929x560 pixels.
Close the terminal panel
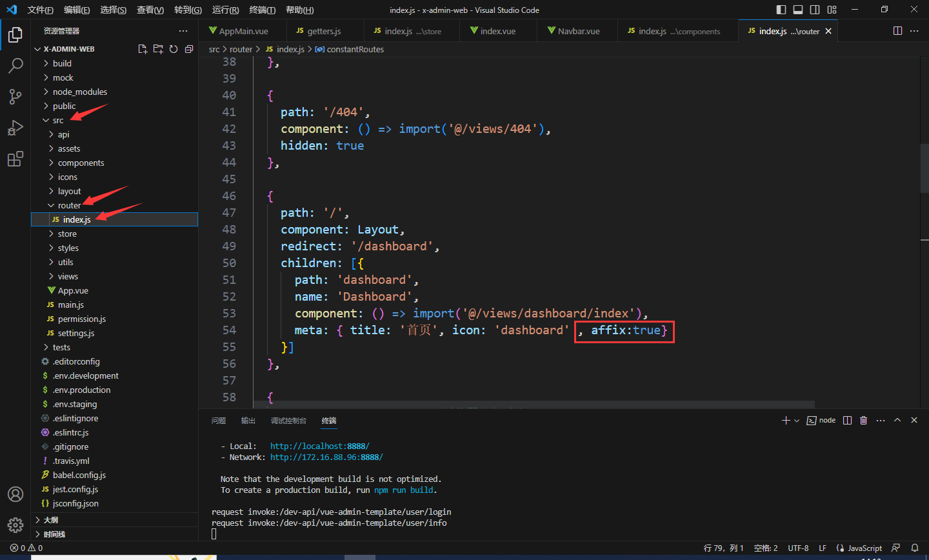pos(914,420)
